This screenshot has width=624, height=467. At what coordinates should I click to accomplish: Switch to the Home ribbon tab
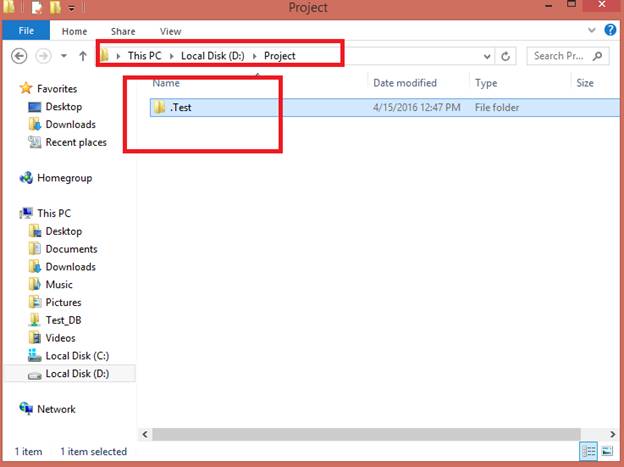[74, 31]
